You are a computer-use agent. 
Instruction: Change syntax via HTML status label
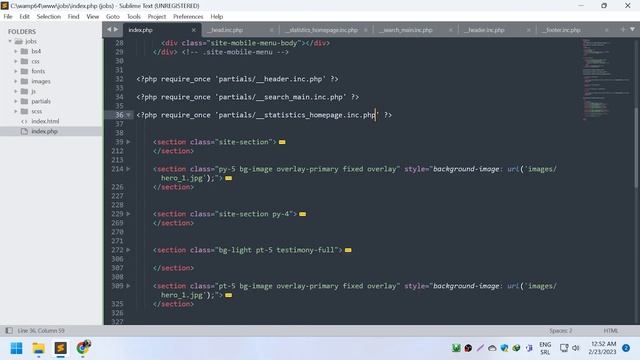[x=611, y=331]
